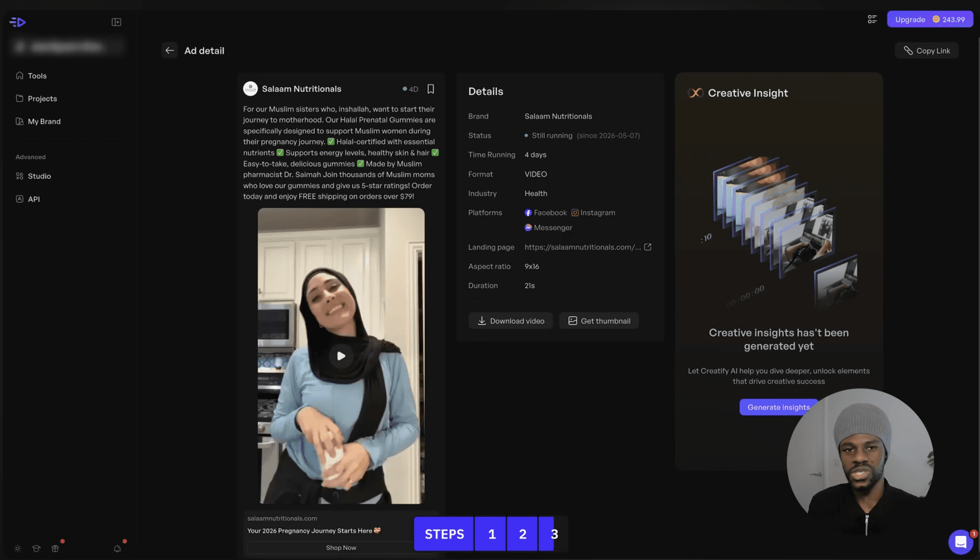Click Get thumbnail
This screenshot has width=980, height=560.
tap(599, 321)
